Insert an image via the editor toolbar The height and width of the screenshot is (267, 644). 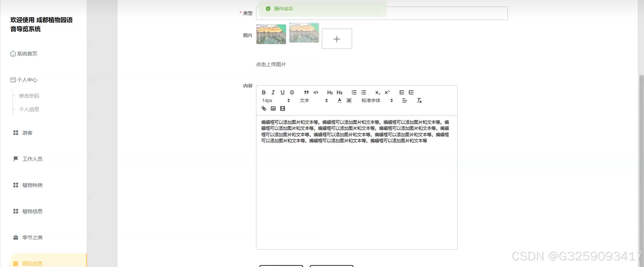273,108
